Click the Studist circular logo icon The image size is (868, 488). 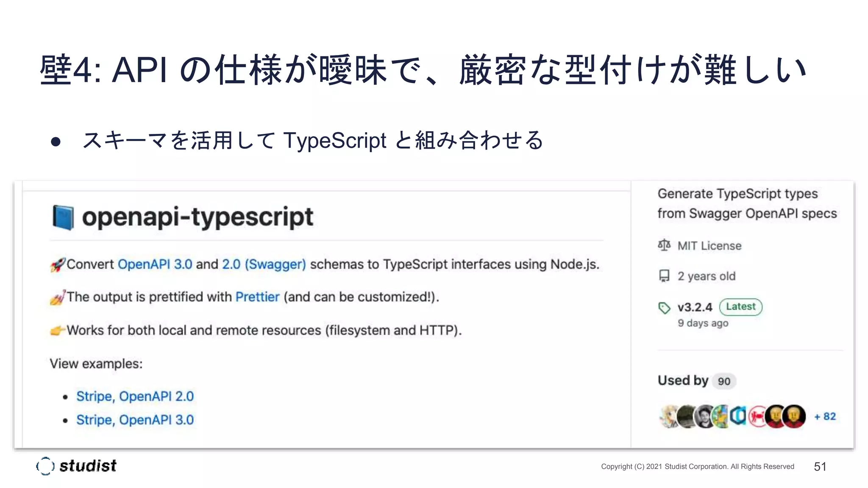(x=45, y=466)
